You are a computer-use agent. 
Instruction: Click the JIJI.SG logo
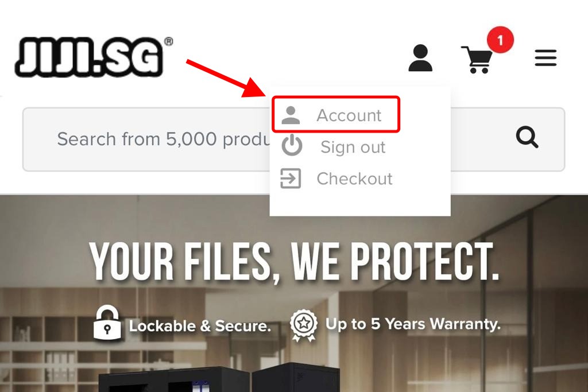[x=94, y=57]
